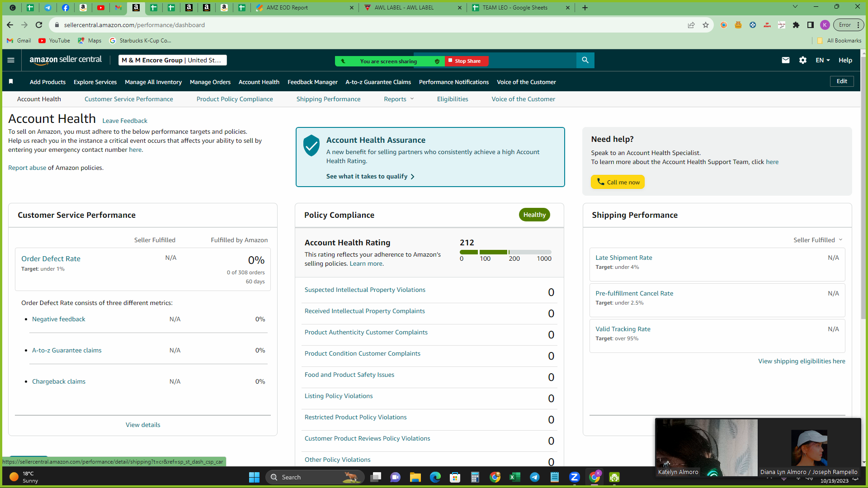This screenshot has height=488, width=868.
Task: Open the Eligibilities tab
Action: click(453, 99)
